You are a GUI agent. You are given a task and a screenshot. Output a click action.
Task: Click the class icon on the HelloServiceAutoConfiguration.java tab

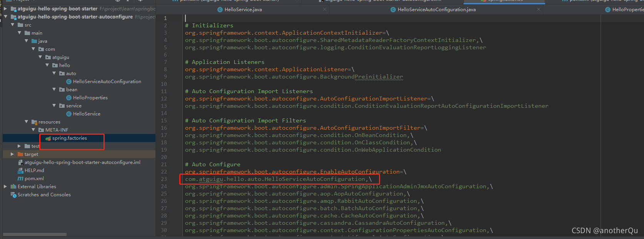click(x=393, y=10)
